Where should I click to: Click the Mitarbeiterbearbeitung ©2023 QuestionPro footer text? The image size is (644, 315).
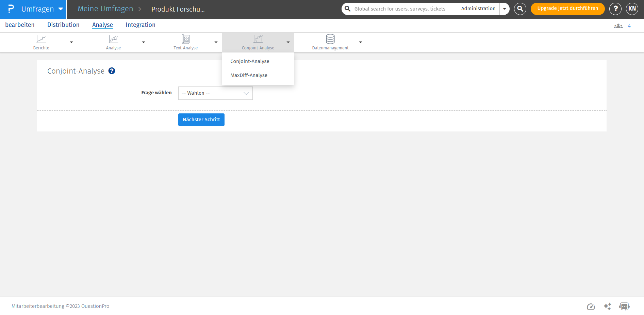pos(61,306)
